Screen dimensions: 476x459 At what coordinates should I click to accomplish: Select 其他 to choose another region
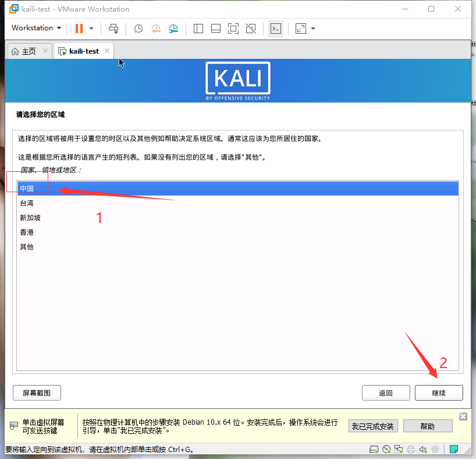[x=58, y=246]
